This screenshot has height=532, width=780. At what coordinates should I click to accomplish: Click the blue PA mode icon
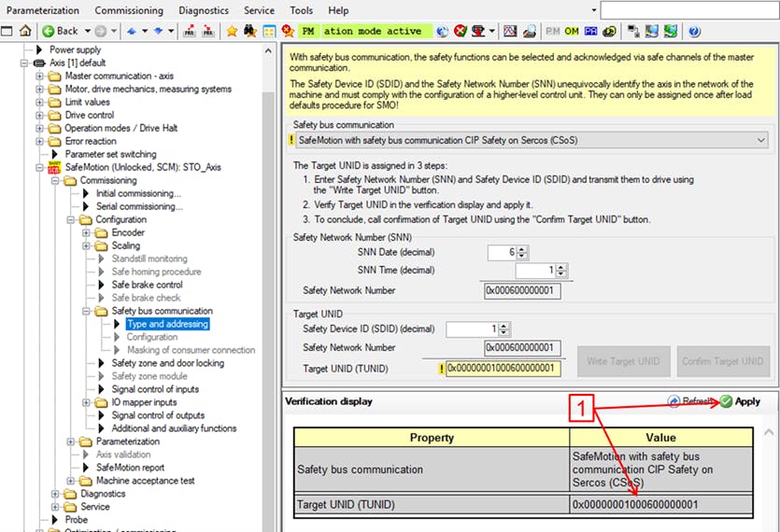tap(590, 32)
